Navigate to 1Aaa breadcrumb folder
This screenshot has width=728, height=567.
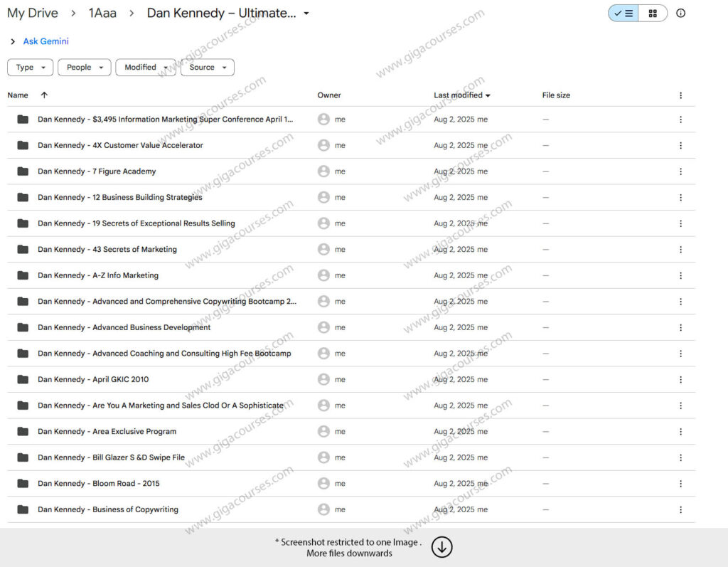(x=103, y=14)
